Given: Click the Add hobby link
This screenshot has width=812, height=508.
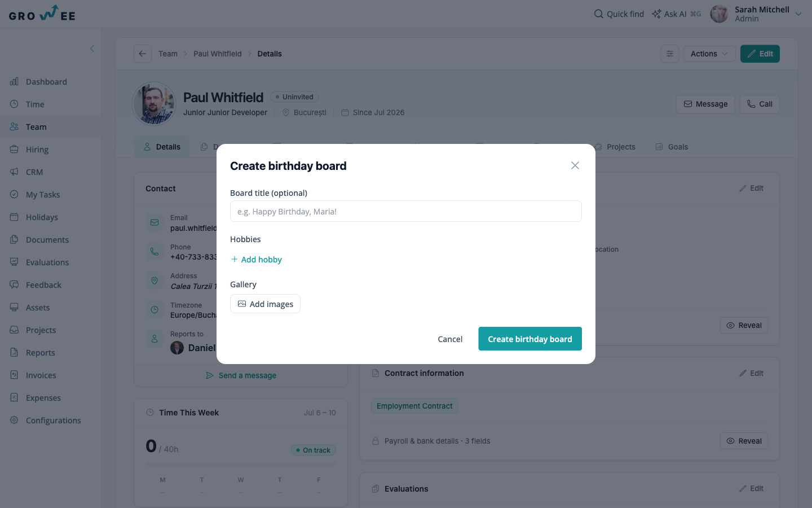Looking at the screenshot, I should pyautogui.click(x=256, y=260).
